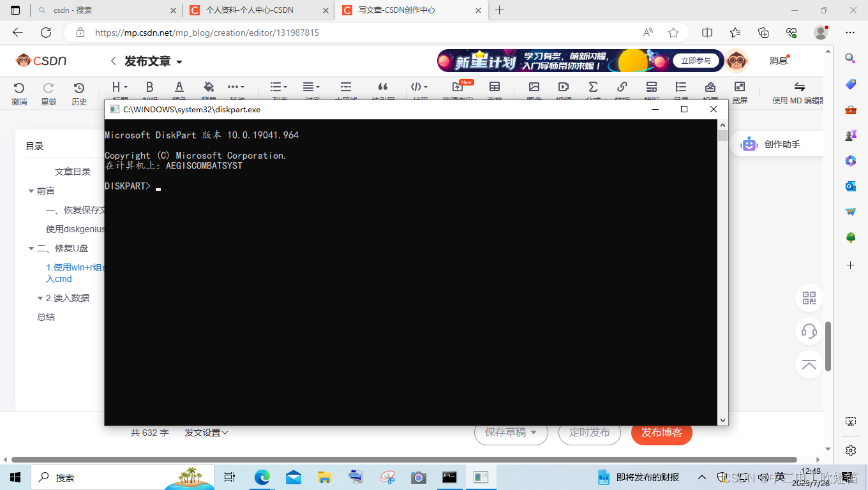This screenshot has height=490, width=868.
Task: Open the history (历史) icon
Action: tap(79, 87)
